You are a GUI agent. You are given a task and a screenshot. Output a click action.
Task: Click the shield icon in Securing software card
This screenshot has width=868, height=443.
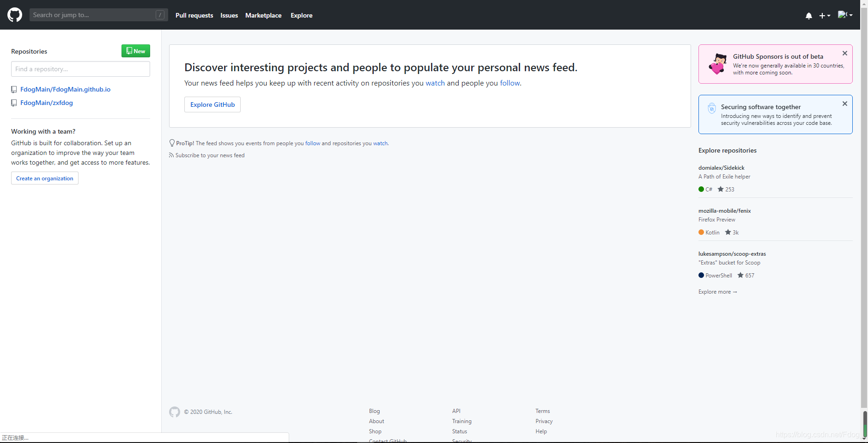tap(712, 108)
